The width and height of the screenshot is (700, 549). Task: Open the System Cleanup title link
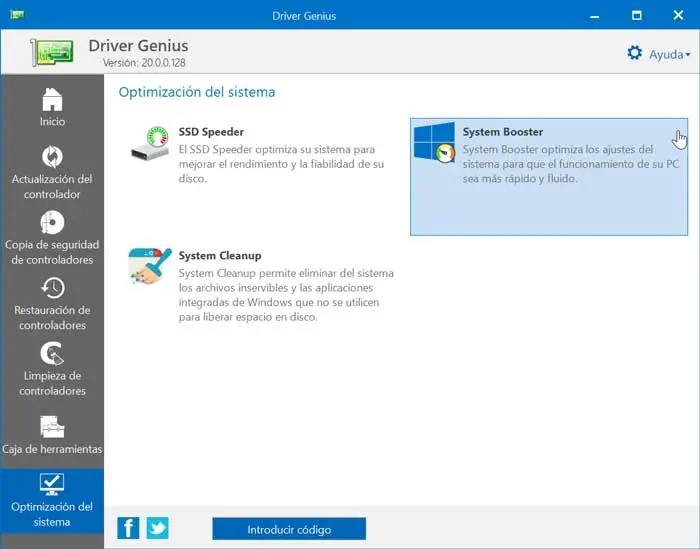click(x=220, y=256)
